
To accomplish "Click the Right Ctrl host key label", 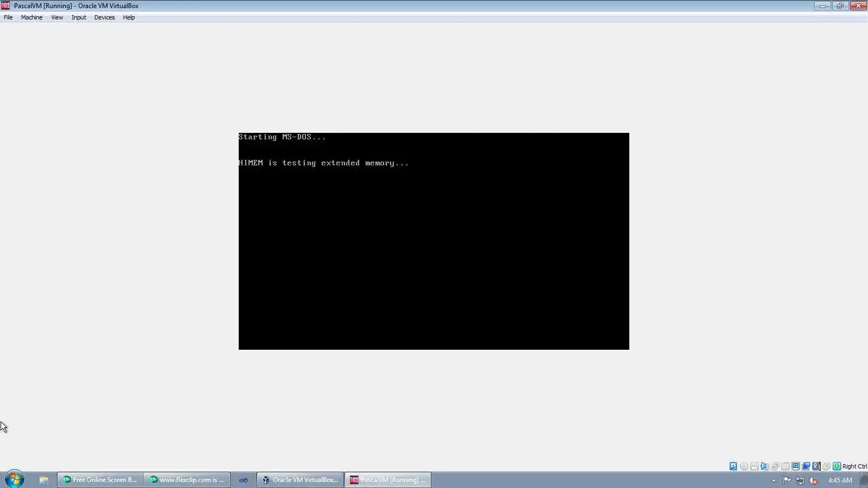I will pyautogui.click(x=854, y=466).
